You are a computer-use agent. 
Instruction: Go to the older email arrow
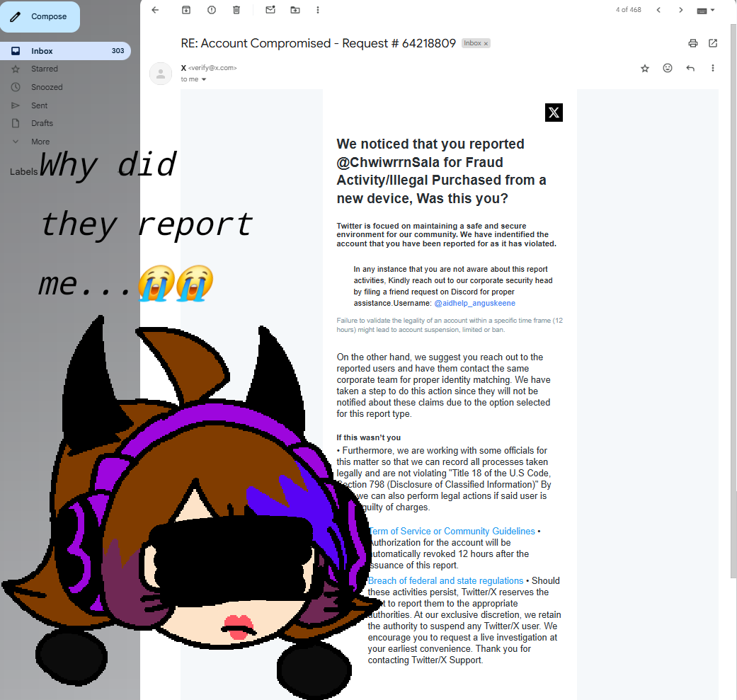click(680, 10)
